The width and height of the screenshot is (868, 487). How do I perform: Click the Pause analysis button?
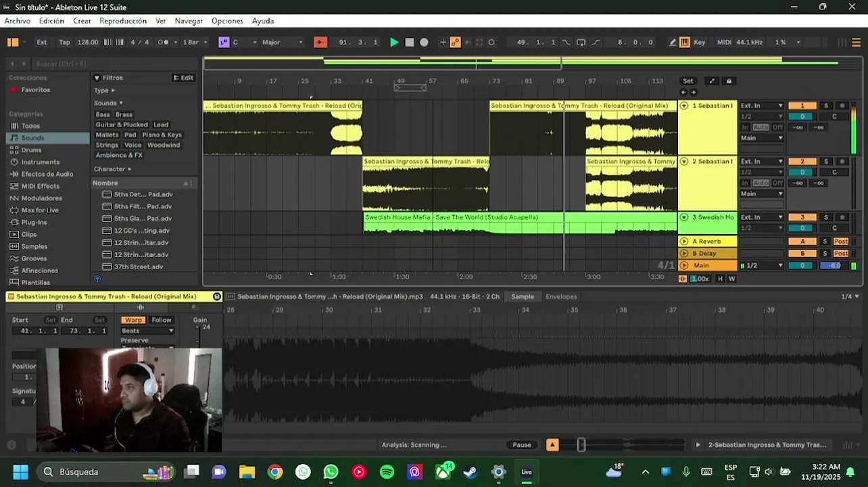tap(522, 445)
